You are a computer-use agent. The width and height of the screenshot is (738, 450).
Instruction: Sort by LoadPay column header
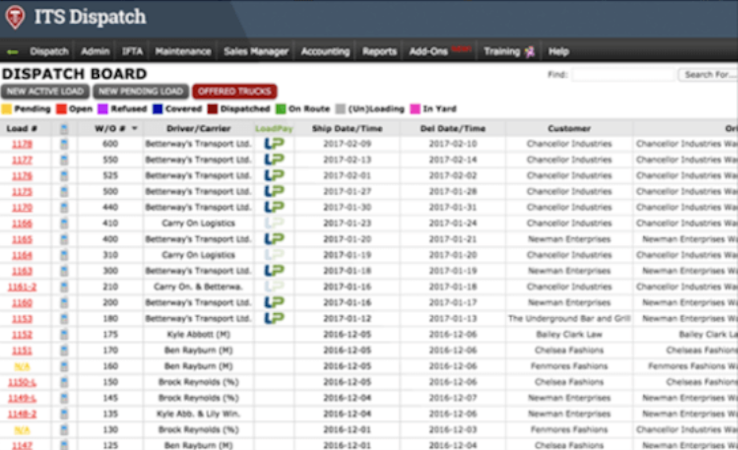[273, 129]
